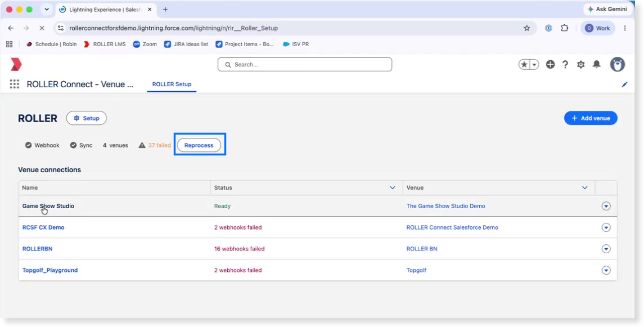Viewport: 644px width, 327px height.
Task: Open Project Items bookmark
Action: (244, 44)
